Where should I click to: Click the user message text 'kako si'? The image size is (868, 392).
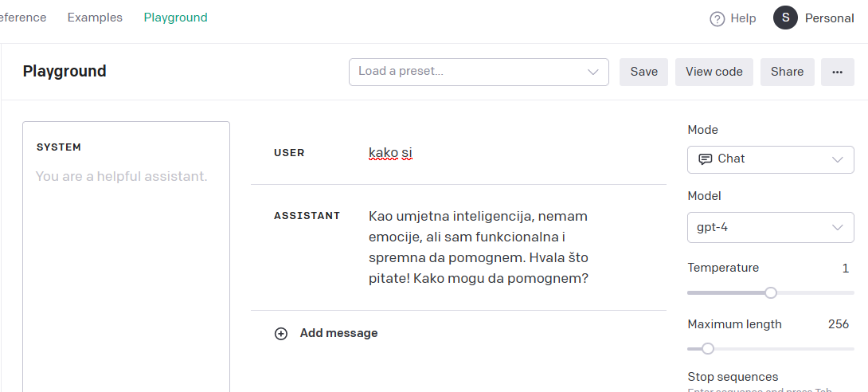click(x=390, y=152)
